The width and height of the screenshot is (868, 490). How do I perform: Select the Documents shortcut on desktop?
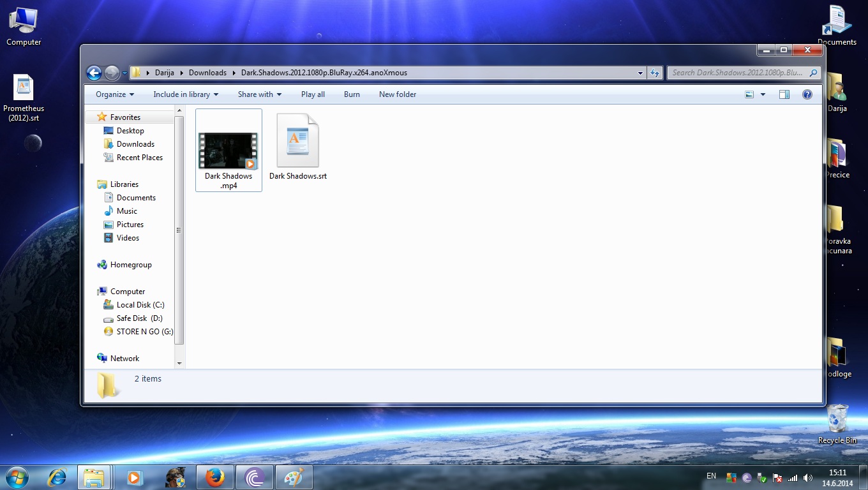(837, 26)
